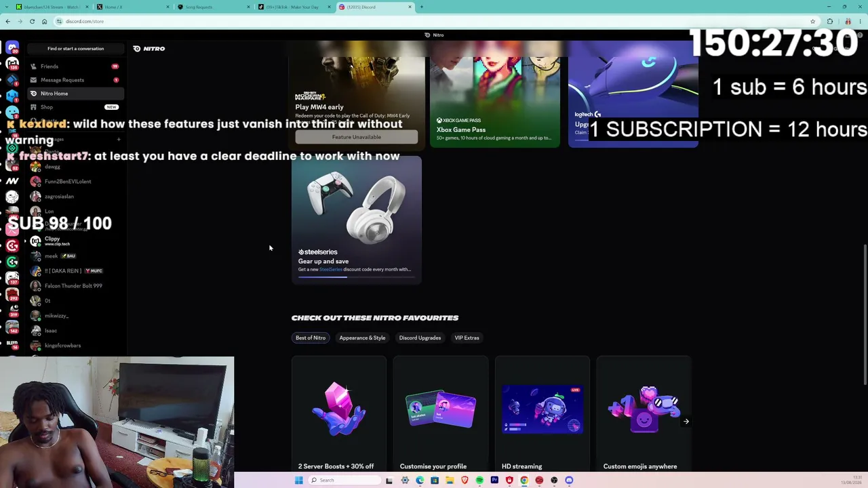868x488 pixels.
Task: Open DM with Isaac
Action: click(x=75, y=331)
